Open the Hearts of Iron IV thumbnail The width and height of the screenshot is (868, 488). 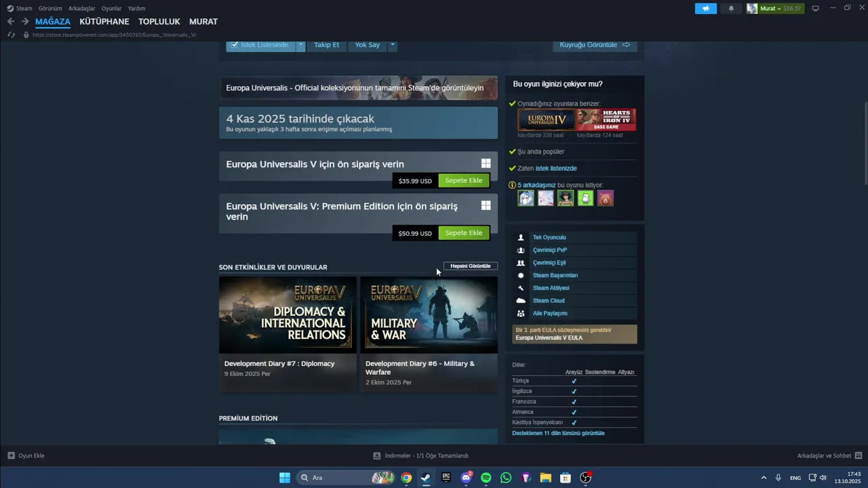[606, 120]
